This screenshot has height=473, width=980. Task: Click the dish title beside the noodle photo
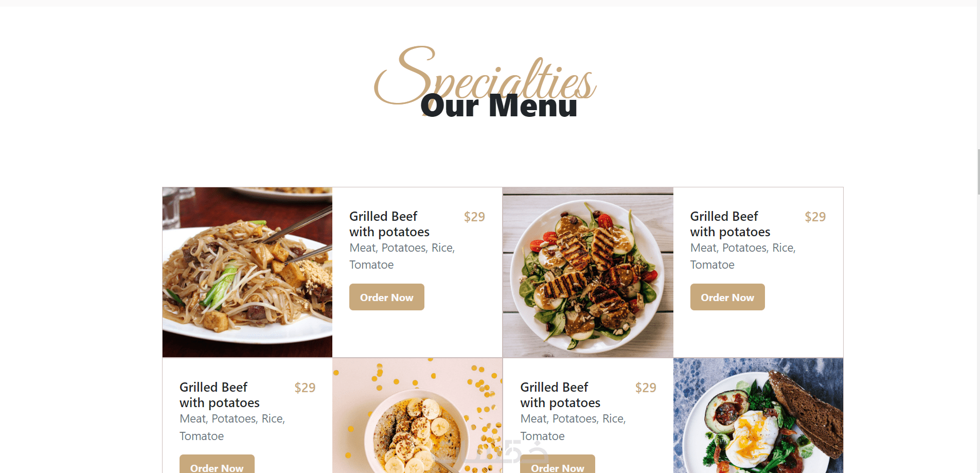tap(389, 224)
